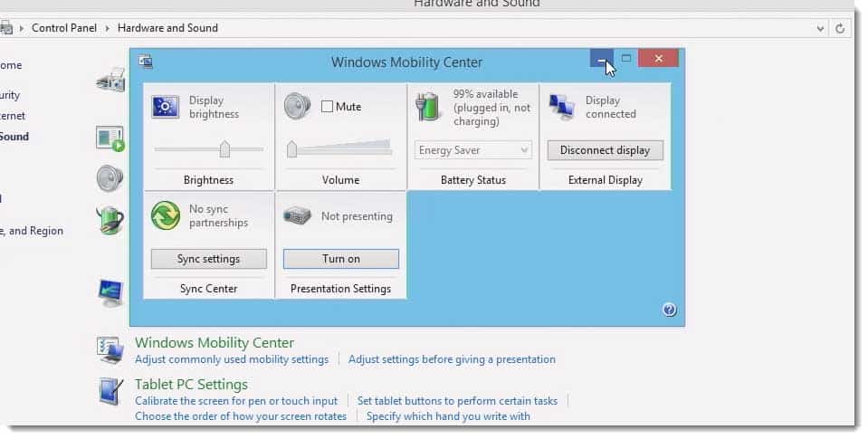Click the battery status plug icon
Viewport: 868px width, 439px height.
tap(428, 106)
